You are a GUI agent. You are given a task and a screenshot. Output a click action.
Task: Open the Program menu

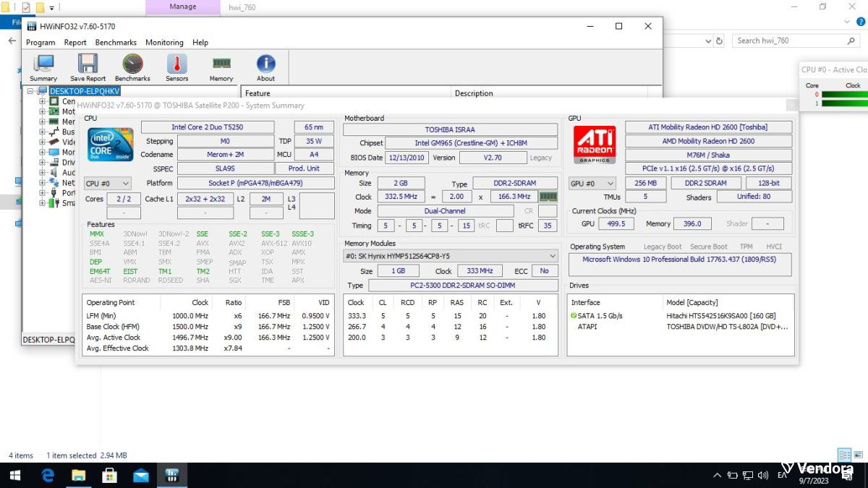click(x=41, y=43)
